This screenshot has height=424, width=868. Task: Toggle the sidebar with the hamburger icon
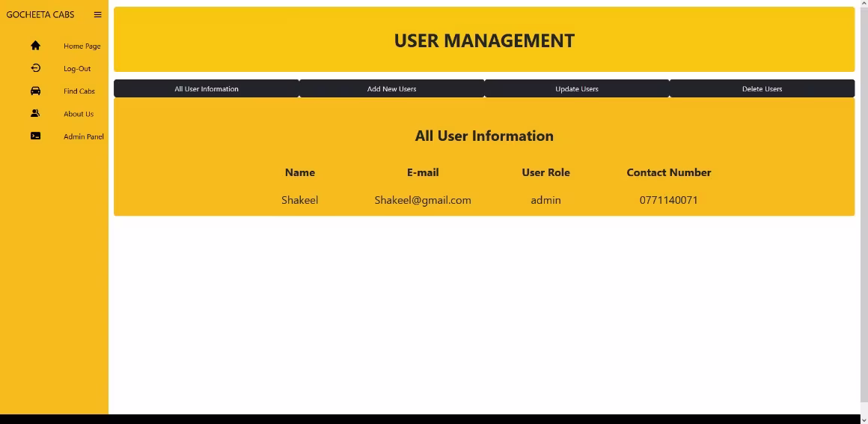(x=97, y=14)
